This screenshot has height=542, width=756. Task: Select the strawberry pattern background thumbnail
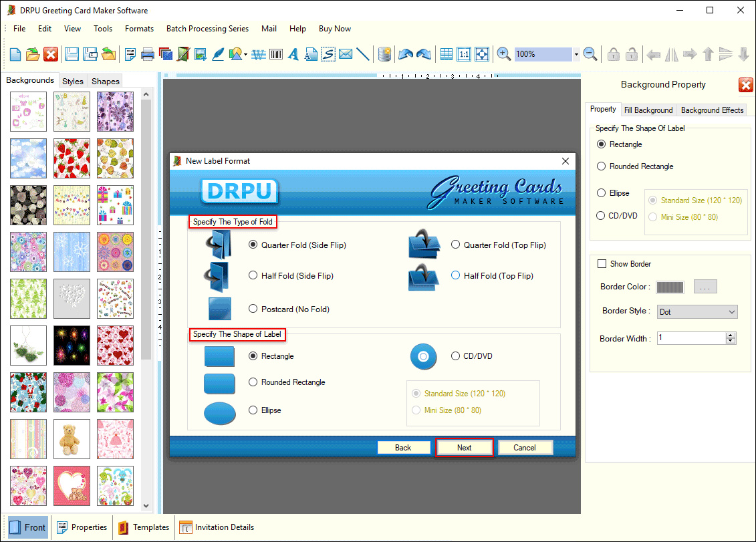[x=72, y=158]
